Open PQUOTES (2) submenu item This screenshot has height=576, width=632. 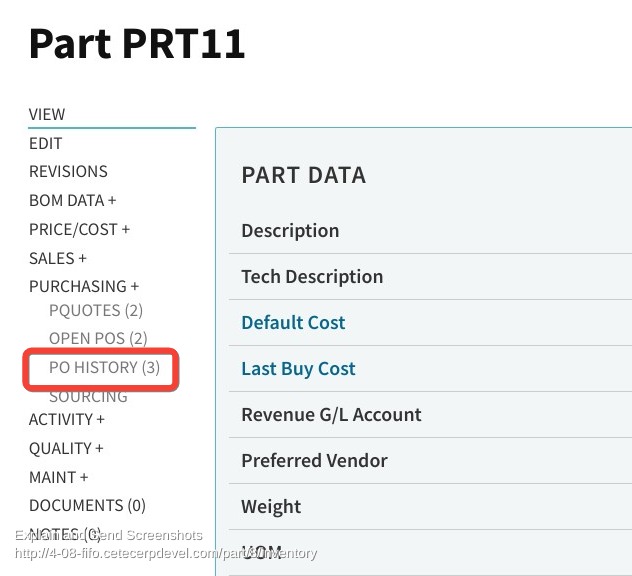click(x=96, y=311)
